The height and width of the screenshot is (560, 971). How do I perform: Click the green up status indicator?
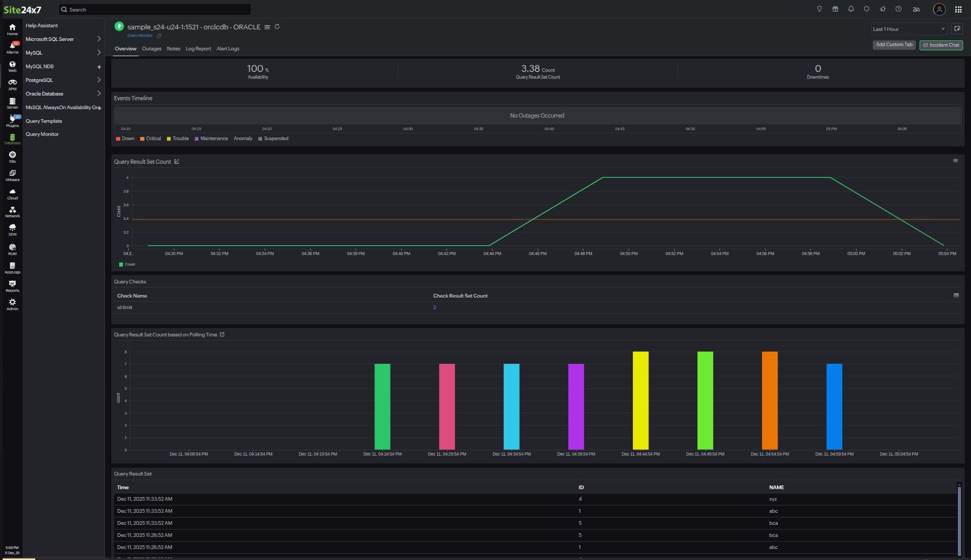pyautogui.click(x=119, y=26)
